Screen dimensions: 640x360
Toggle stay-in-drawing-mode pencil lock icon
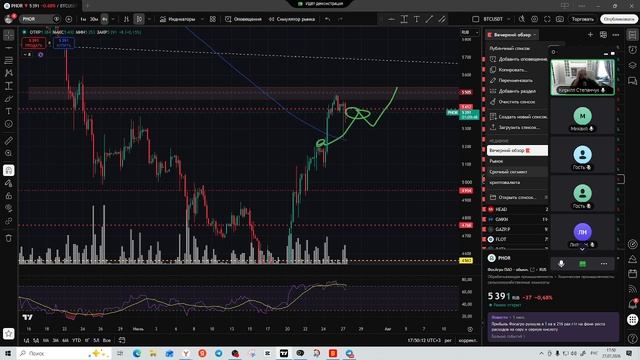point(9,183)
